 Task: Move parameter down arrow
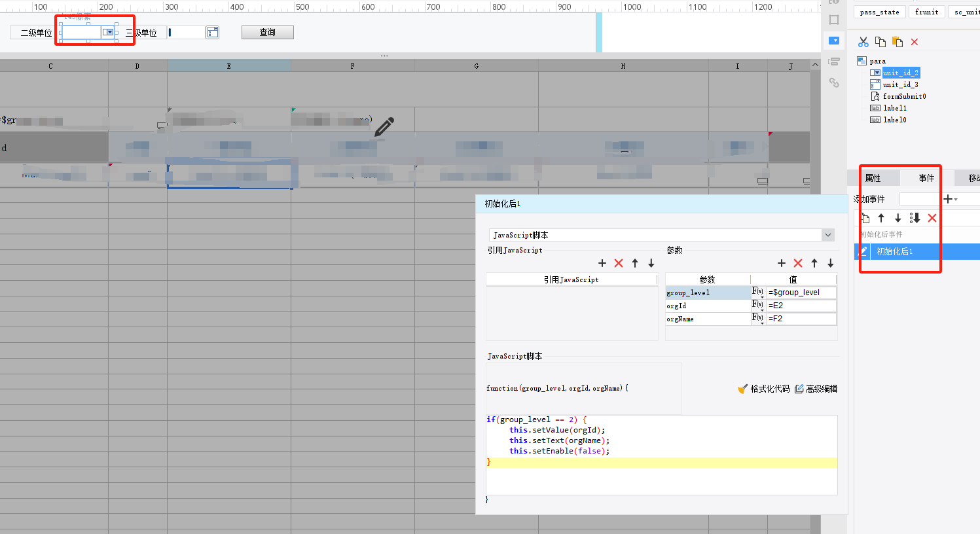pyautogui.click(x=831, y=263)
